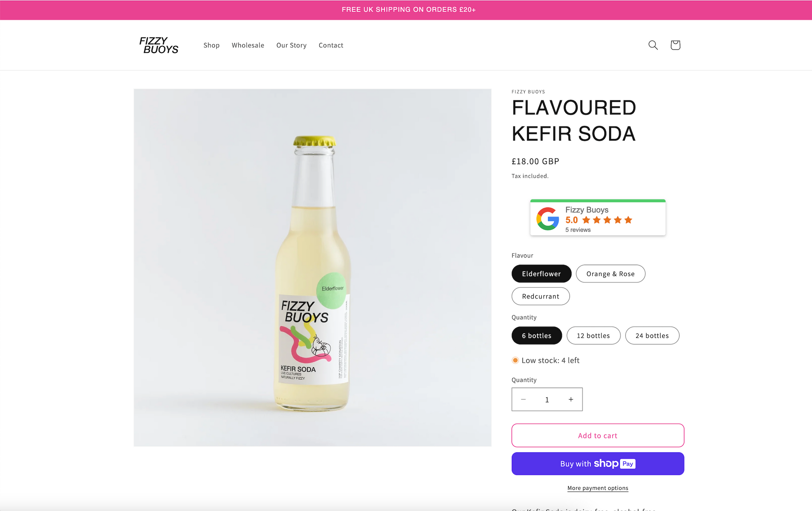Decrease quantity with minus icon
This screenshot has width=812, height=511.
click(523, 399)
